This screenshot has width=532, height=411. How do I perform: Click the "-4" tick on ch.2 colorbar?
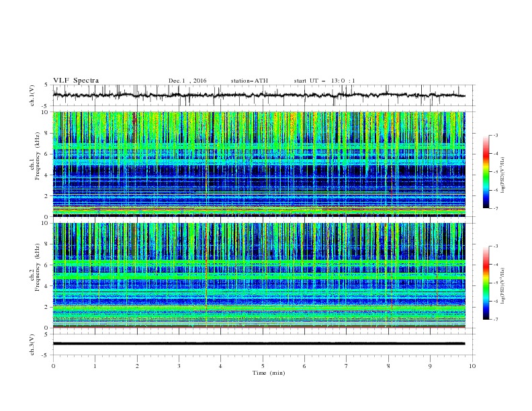coord(495,265)
